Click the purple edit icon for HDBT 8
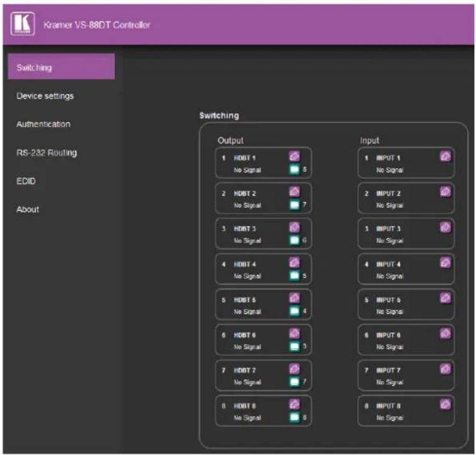 coord(294,405)
